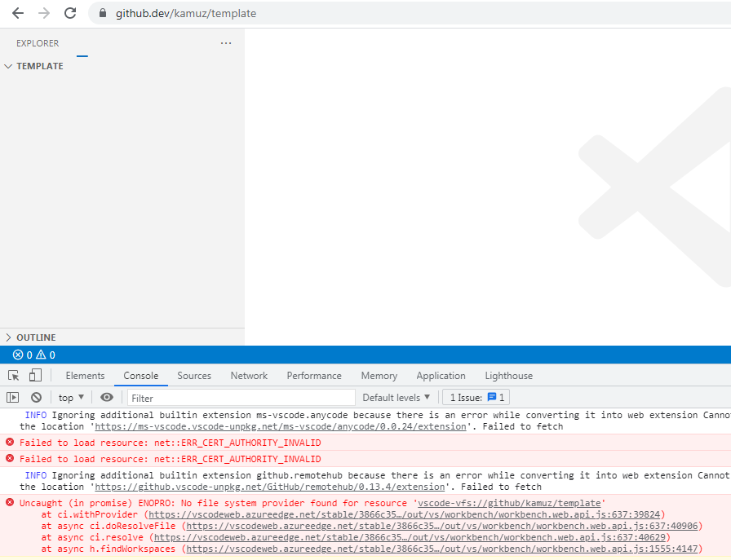Image resolution: width=731 pixels, height=560 pixels.
Task: Open the Default levels dropdown
Action: (x=397, y=397)
